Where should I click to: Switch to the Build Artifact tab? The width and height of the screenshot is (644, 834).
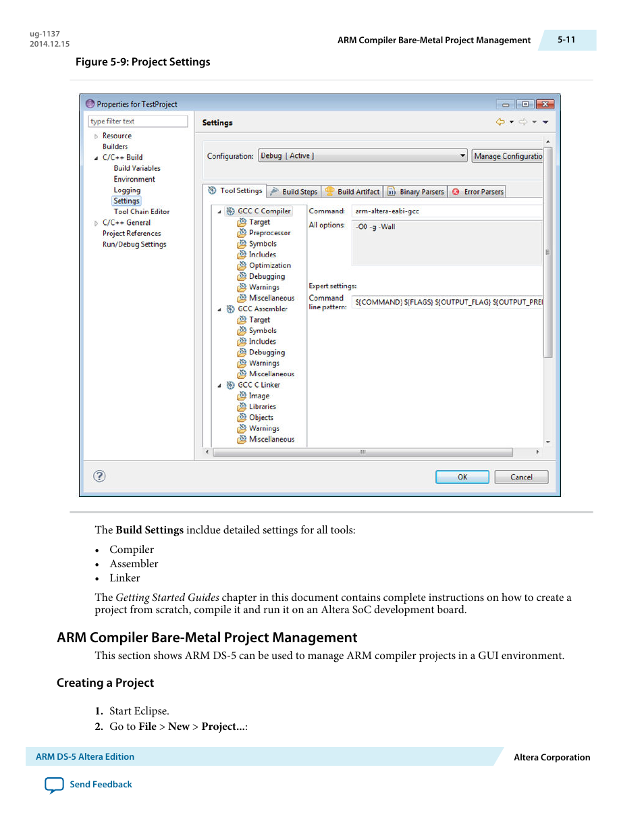[x=352, y=192]
